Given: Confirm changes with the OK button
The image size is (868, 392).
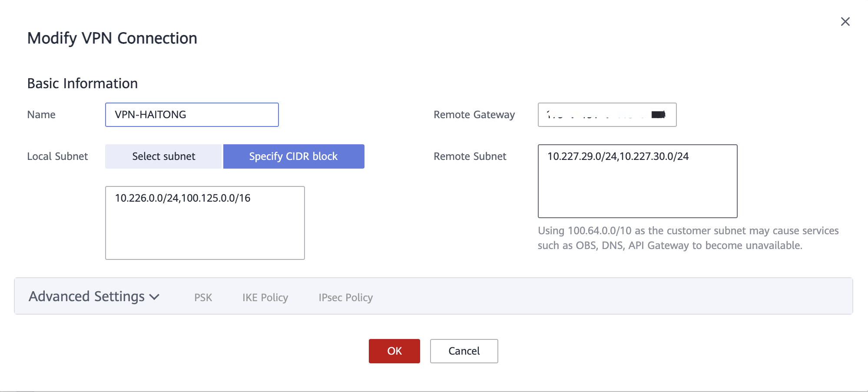Looking at the screenshot, I should pos(394,351).
